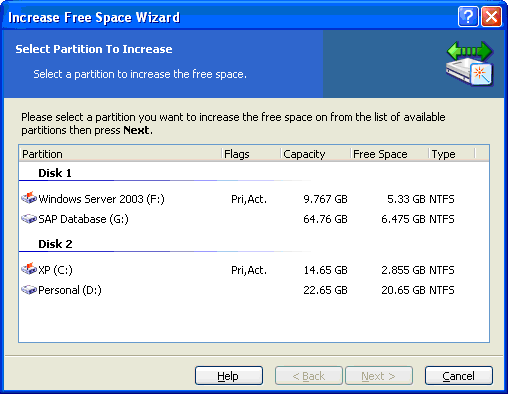Click the Disk 2 group heading
The height and width of the screenshot is (394, 508).
tap(55, 244)
